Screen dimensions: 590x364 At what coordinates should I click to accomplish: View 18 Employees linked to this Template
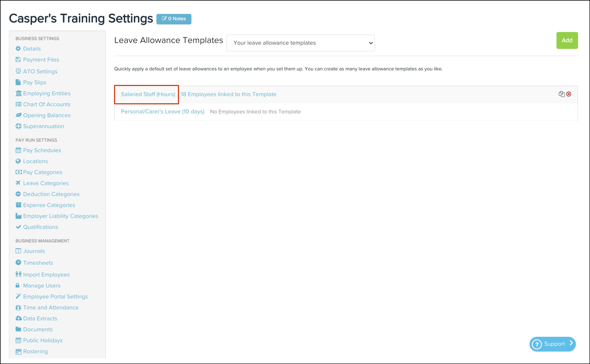click(x=228, y=94)
